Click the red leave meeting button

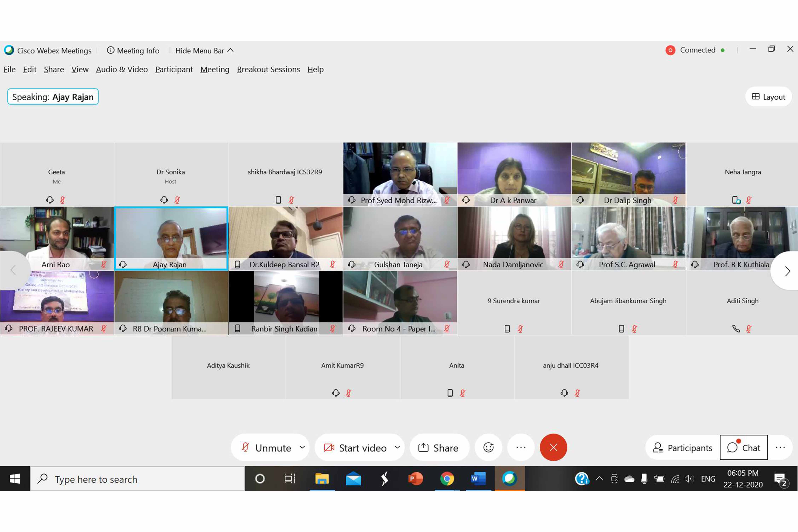pos(553,447)
